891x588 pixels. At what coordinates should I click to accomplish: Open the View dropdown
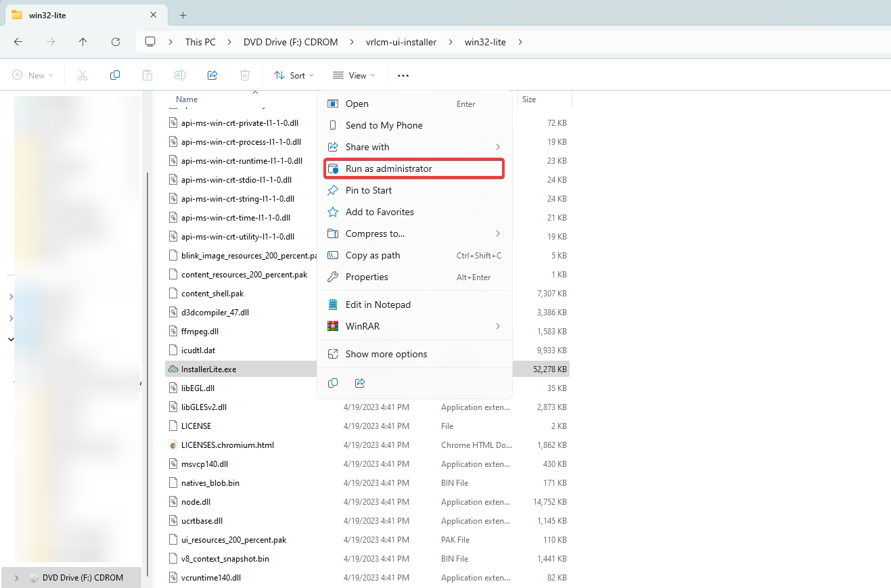pos(354,76)
